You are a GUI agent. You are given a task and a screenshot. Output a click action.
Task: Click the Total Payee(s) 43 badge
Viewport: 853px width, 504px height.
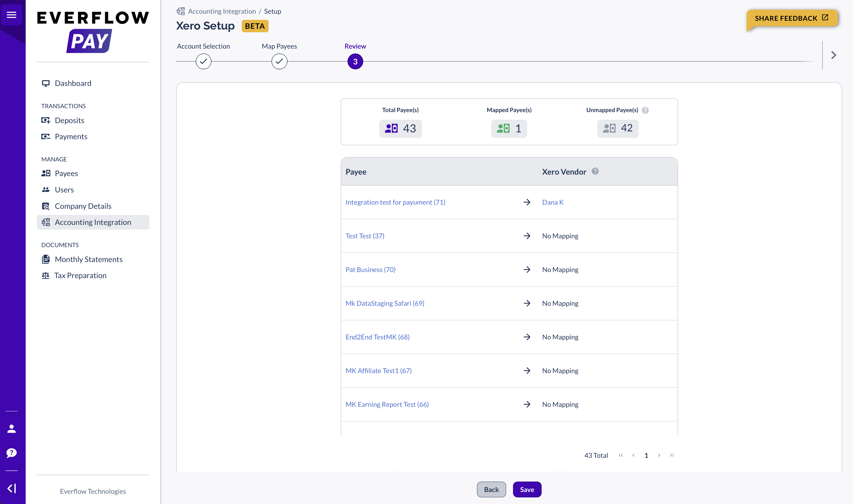400,128
